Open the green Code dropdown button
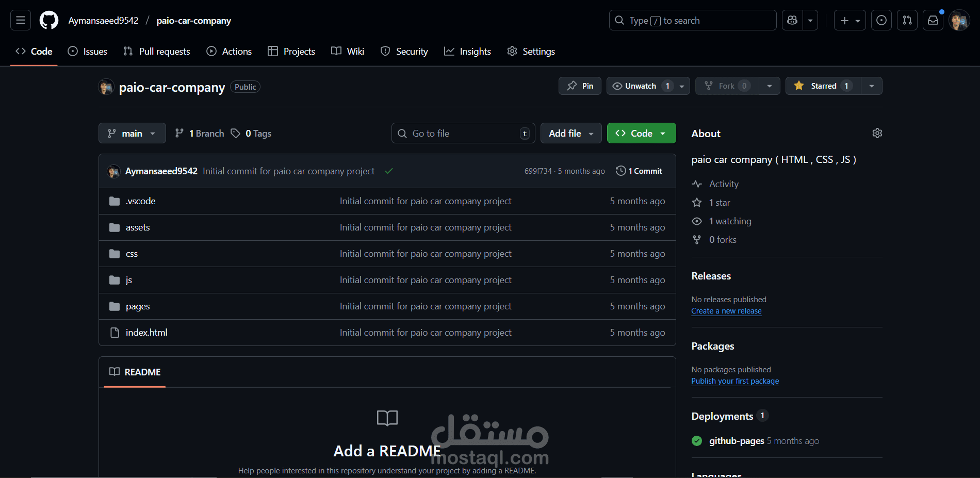Image resolution: width=980 pixels, height=478 pixels. click(641, 133)
